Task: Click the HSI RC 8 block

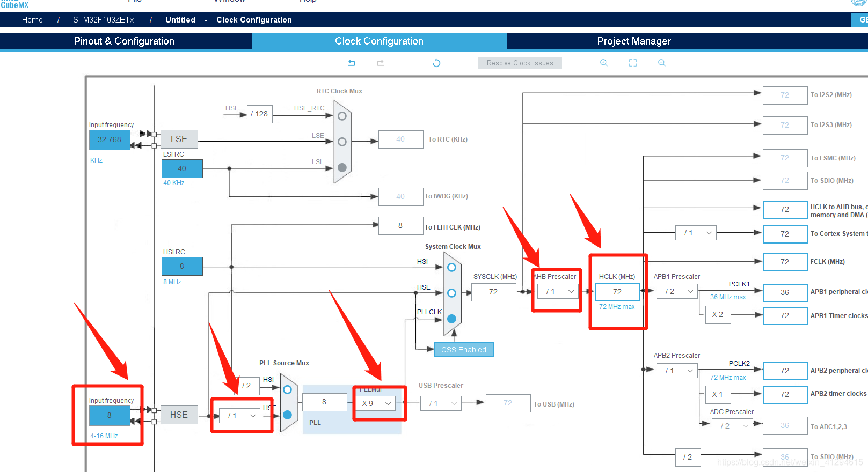Action: pyautogui.click(x=182, y=266)
